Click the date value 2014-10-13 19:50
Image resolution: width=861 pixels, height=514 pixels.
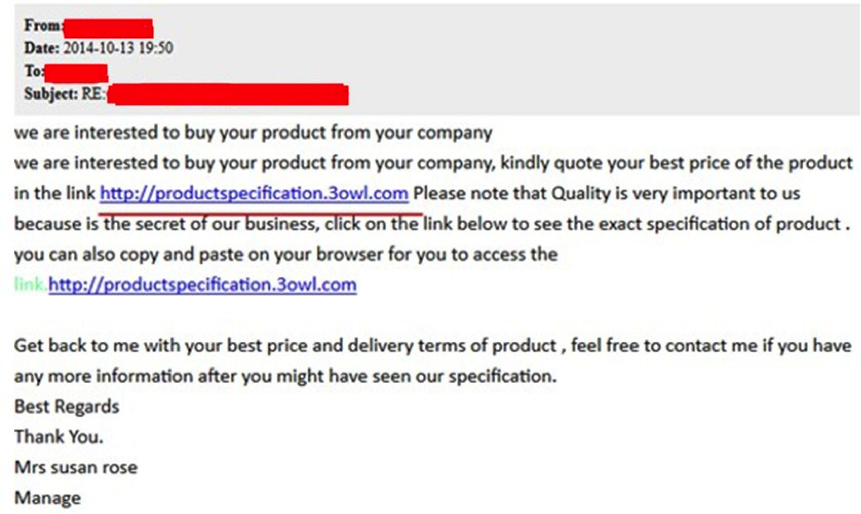[118, 48]
